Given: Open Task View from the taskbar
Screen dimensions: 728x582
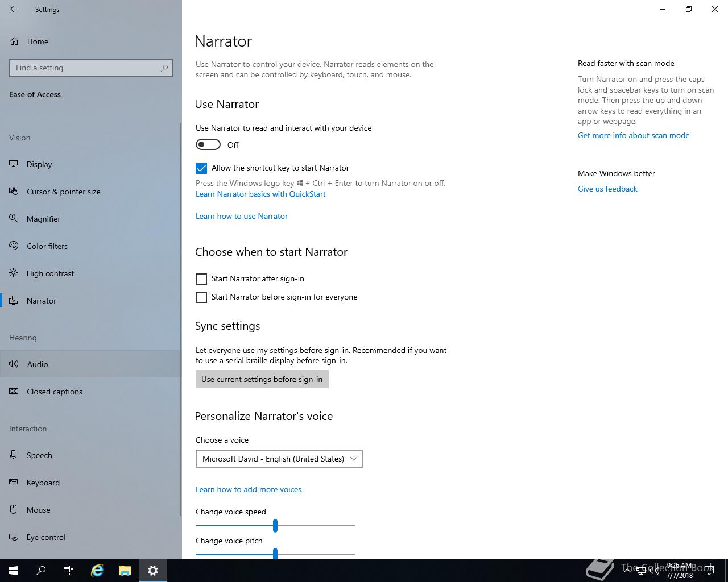Looking at the screenshot, I should [x=68, y=571].
